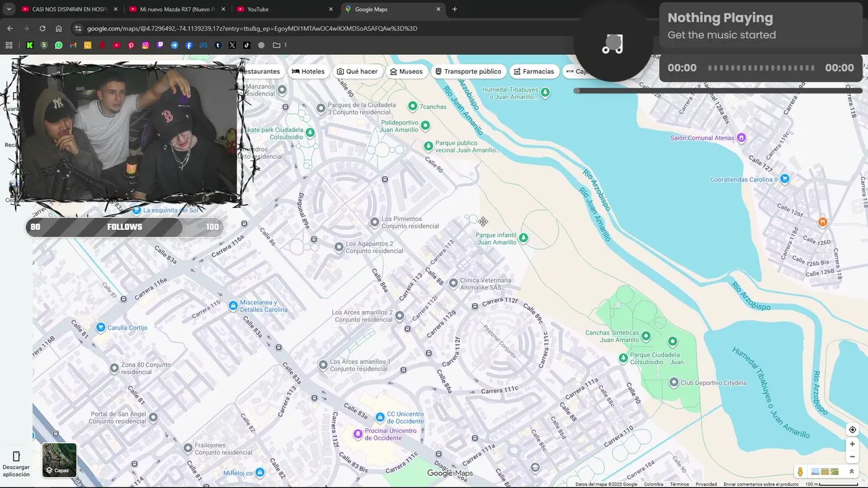The width and height of the screenshot is (868, 488).
Task: Switch to the Mi nuevo Mazda RX7 tab
Action: pyautogui.click(x=176, y=9)
